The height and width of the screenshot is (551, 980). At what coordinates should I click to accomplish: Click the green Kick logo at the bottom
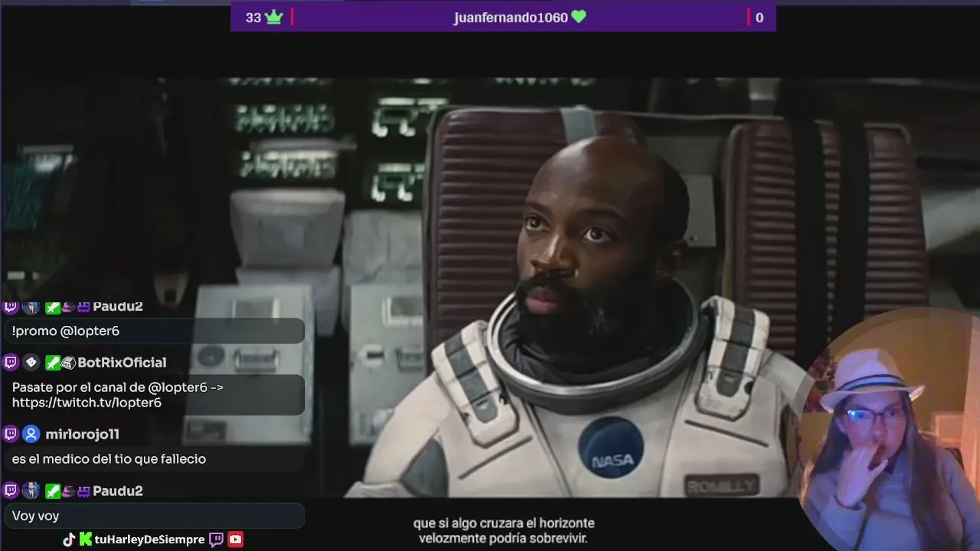[86, 540]
